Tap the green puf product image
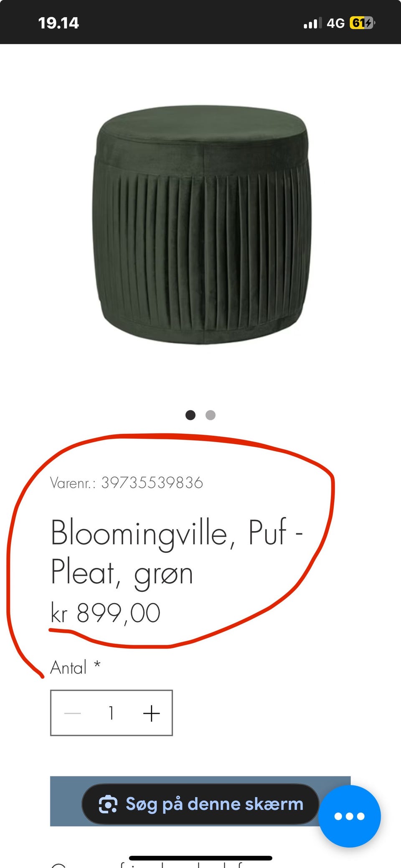 [201, 224]
